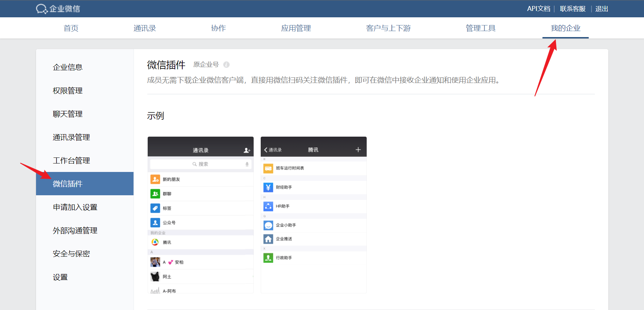The width and height of the screenshot is (644, 310).
Task: Click the 新的朋友 orange icon
Action: [155, 179]
